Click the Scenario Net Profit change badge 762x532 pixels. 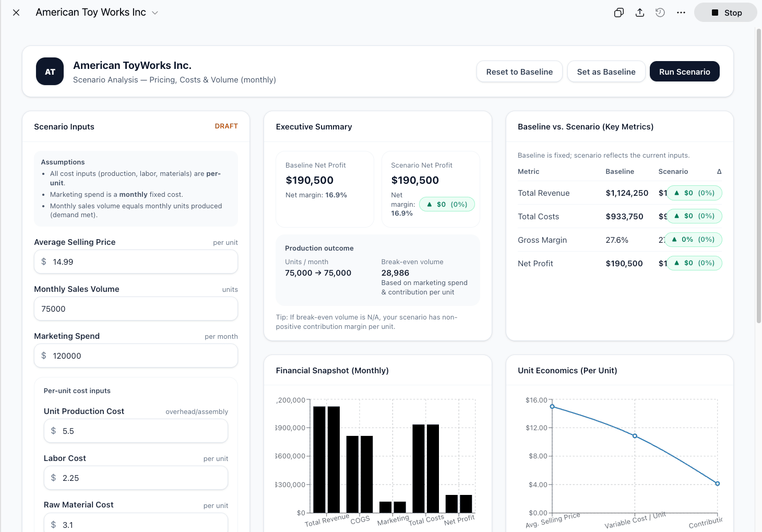[x=447, y=204]
